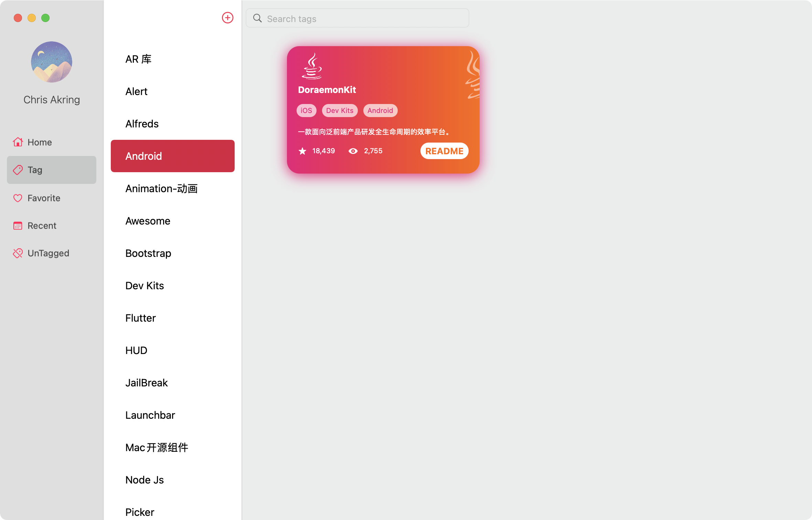Image resolution: width=812 pixels, height=520 pixels.
Task: Focus the Search tags field
Action: 357,18
